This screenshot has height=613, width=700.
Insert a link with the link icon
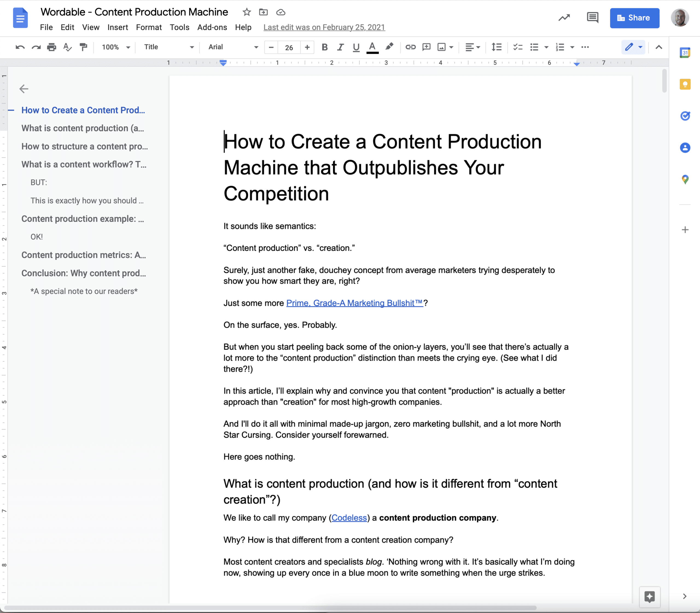point(410,47)
